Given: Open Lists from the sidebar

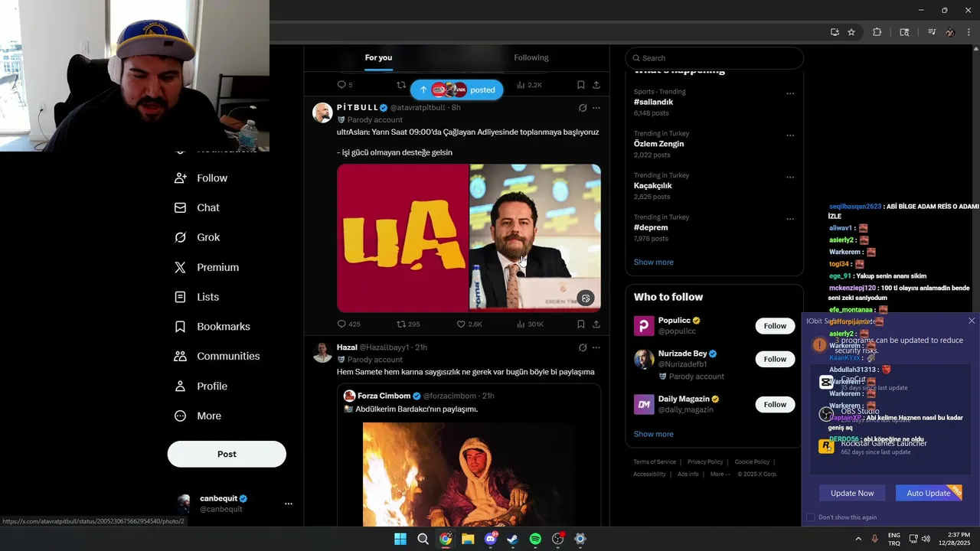Looking at the screenshot, I should [197, 297].
